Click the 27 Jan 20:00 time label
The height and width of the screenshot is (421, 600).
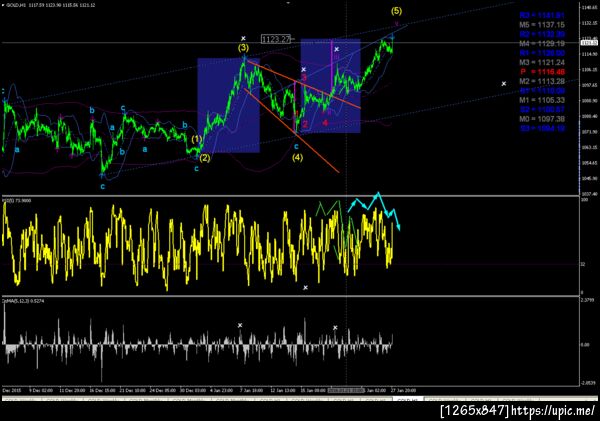(x=403, y=390)
